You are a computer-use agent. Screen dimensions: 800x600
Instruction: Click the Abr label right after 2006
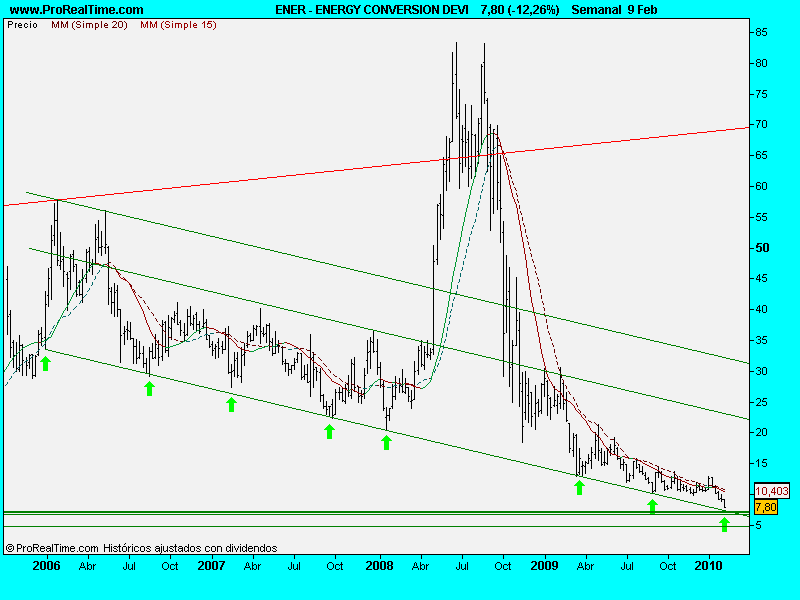coord(88,566)
